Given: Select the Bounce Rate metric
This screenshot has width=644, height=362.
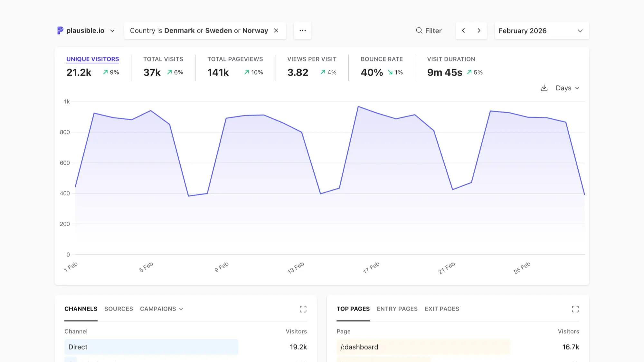Looking at the screenshot, I should pyautogui.click(x=382, y=59).
